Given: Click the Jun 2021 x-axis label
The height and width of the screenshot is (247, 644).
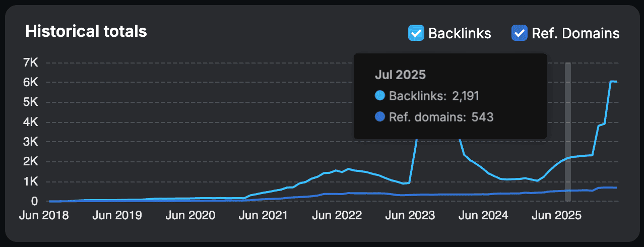Looking at the screenshot, I should pyautogui.click(x=263, y=215).
